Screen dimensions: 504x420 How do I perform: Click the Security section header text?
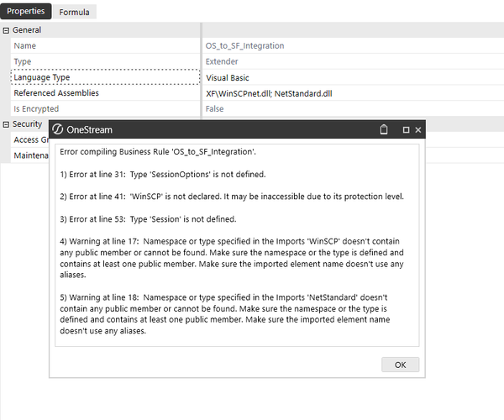point(27,123)
